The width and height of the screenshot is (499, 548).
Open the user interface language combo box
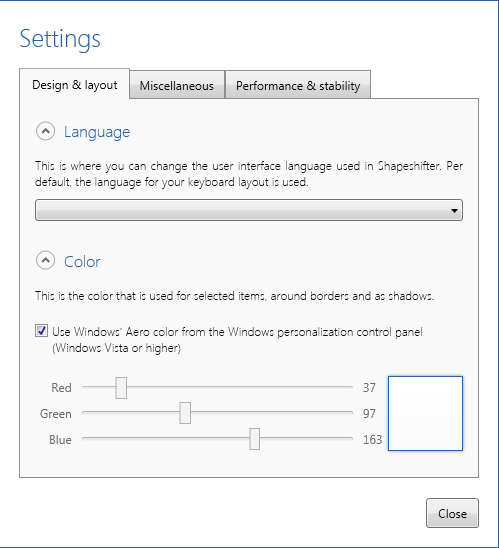pos(249,210)
